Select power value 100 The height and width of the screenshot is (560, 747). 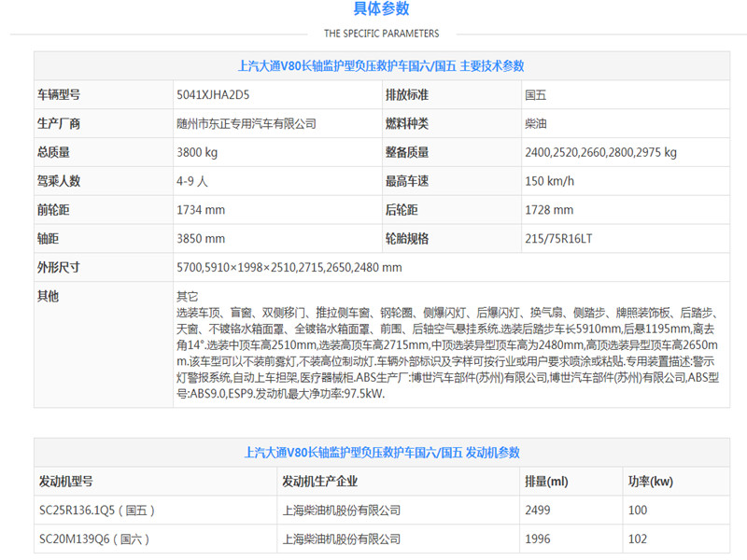pyautogui.click(x=638, y=511)
